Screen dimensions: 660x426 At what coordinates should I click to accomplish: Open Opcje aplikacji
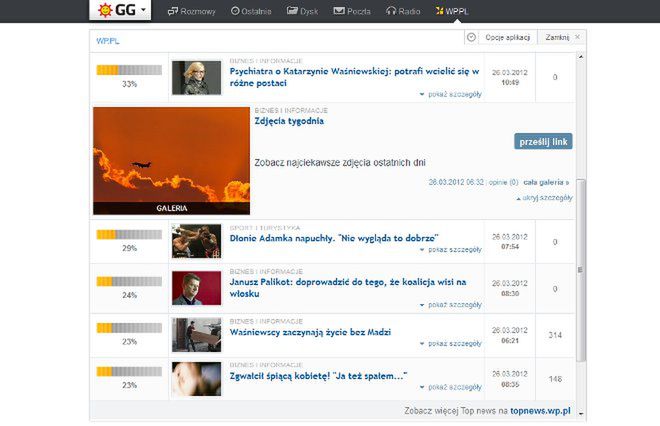[x=507, y=37]
